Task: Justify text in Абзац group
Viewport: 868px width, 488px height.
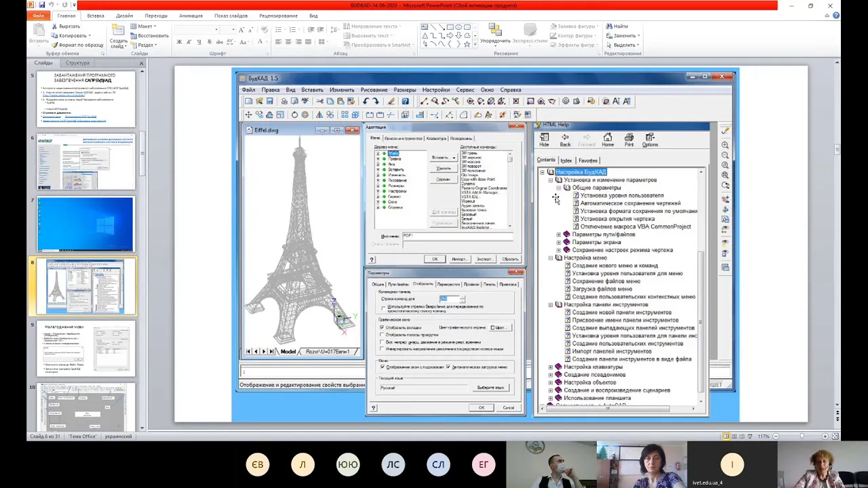Action: pyautogui.click(x=309, y=42)
